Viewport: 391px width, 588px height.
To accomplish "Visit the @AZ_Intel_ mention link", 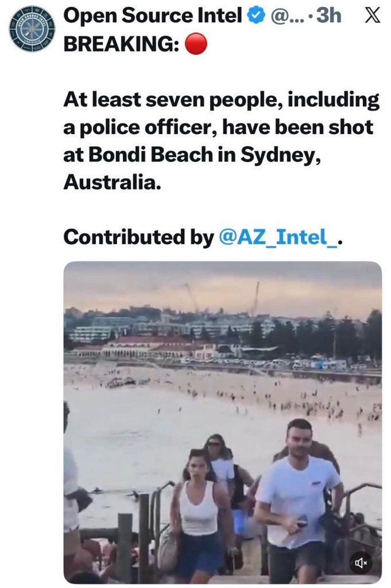I will (278, 237).
